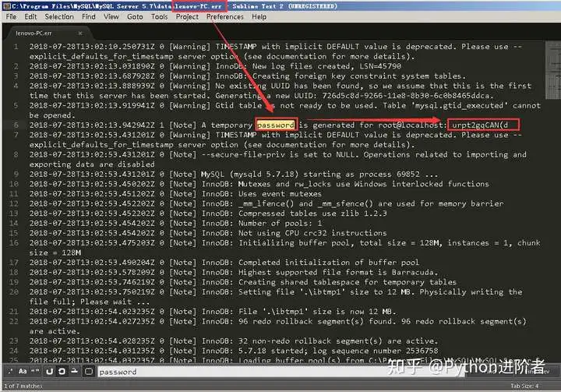Click text 'be opened.' under line 5
This screenshot has width=561, height=392.
click(x=53, y=115)
